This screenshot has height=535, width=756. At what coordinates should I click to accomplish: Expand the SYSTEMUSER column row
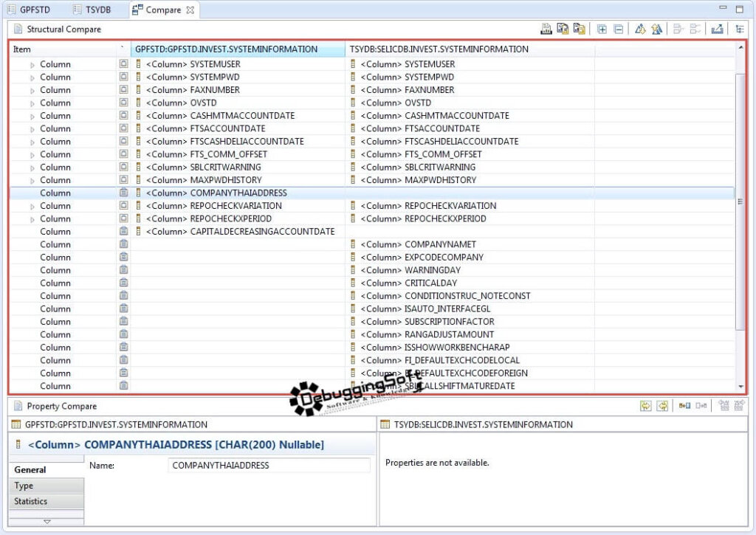pos(32,65)
